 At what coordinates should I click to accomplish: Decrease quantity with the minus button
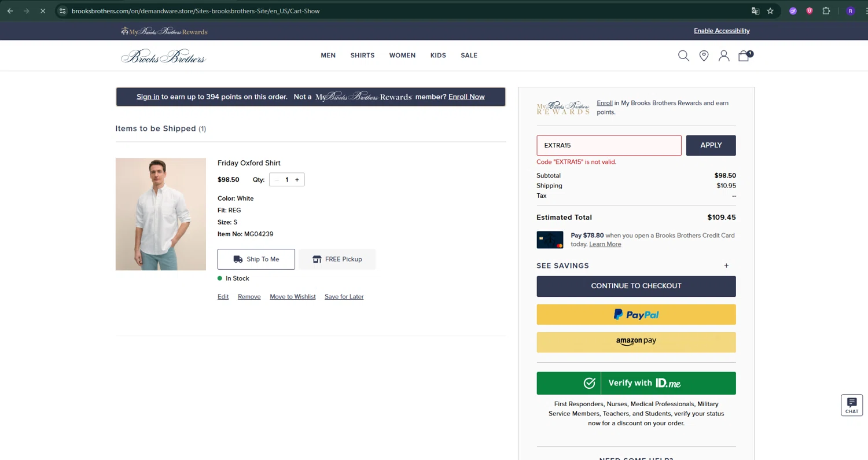pyautogui.click(x=277, y=180)
